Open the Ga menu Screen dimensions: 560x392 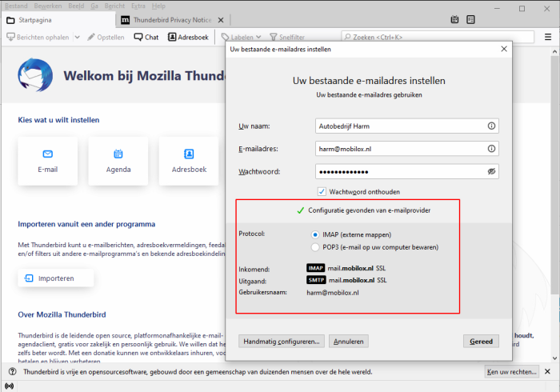pos(94,6)
